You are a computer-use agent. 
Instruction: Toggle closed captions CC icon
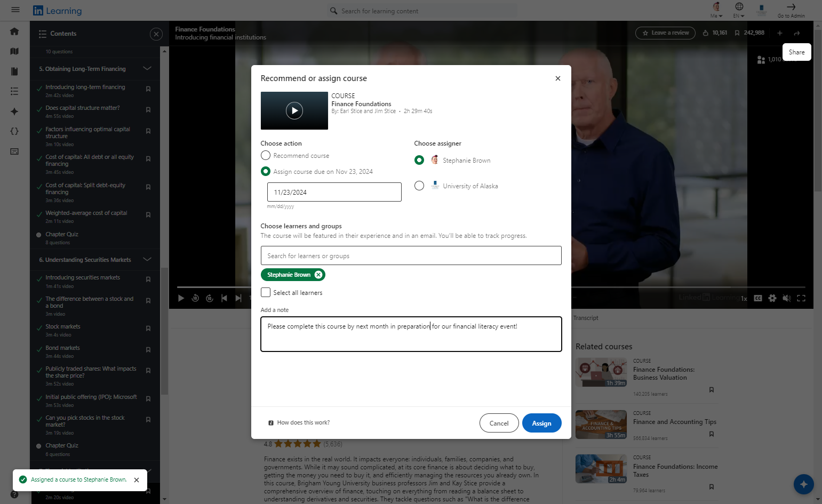pyautogui.click(x=758, y=298)
